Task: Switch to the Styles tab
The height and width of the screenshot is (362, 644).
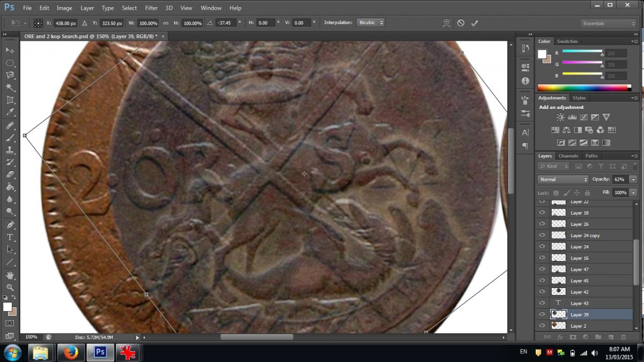Action: (x=579, y=98)
